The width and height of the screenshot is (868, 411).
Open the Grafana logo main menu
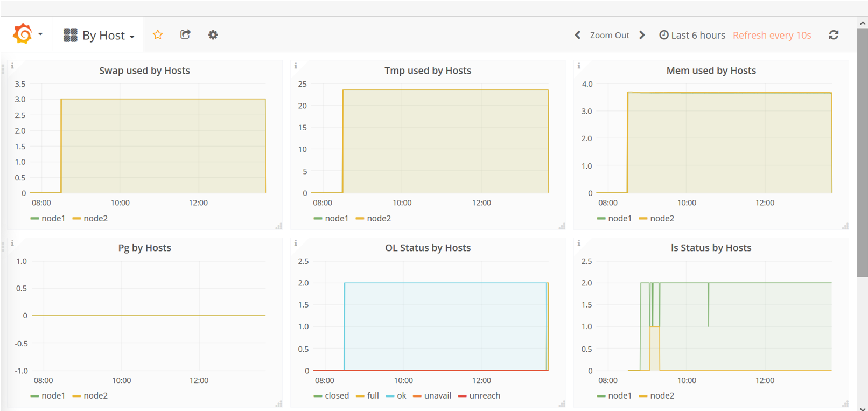(26, 34)
